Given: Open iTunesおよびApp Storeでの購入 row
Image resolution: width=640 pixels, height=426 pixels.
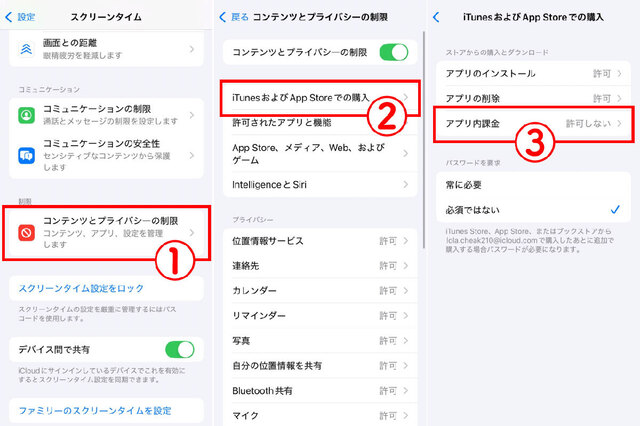Looking at the screenshot, I should (320, 98).
